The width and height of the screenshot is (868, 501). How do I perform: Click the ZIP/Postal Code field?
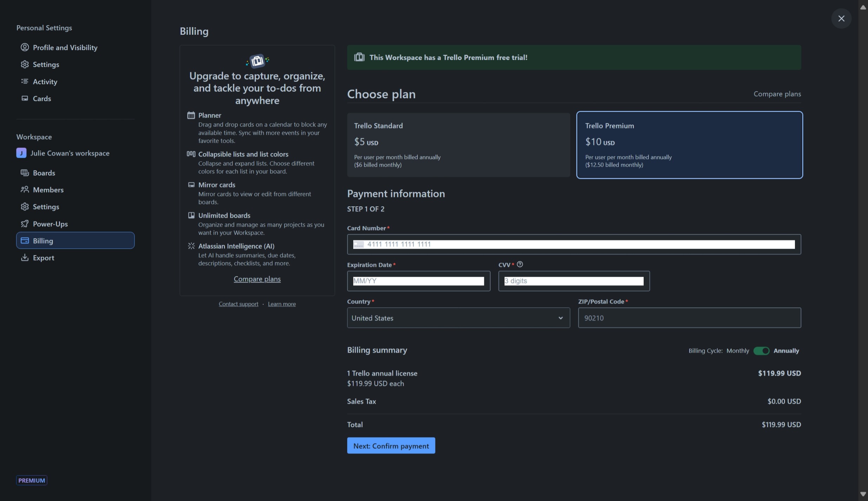pyautogui.click(x=689, y=318)
